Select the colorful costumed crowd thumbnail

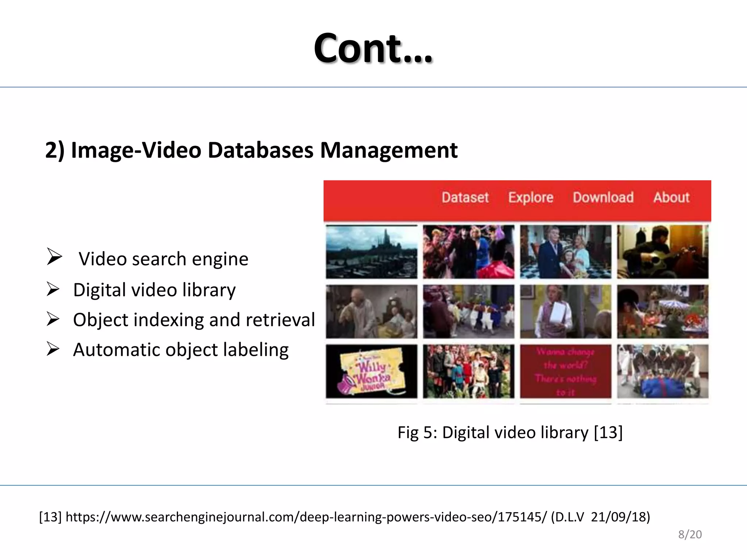469,252
